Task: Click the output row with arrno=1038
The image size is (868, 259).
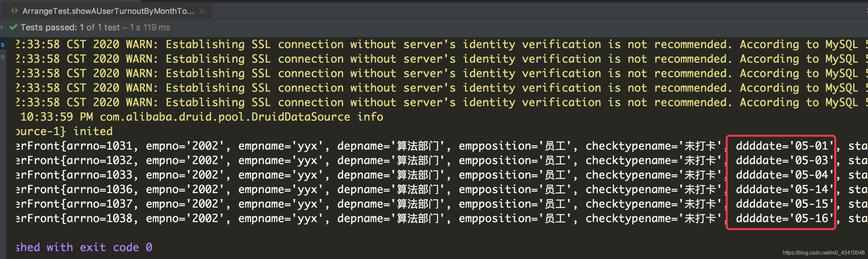Action: (442, 218)
